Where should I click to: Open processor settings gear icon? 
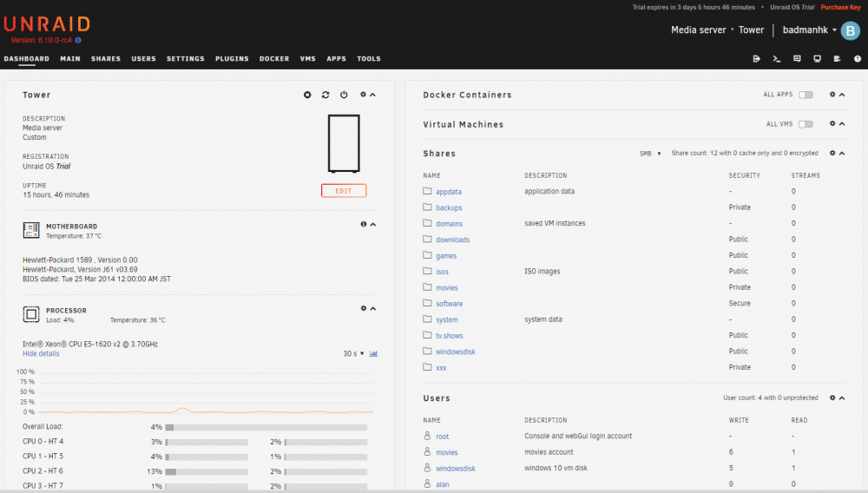pyautogui.click(x=364, y=308)
